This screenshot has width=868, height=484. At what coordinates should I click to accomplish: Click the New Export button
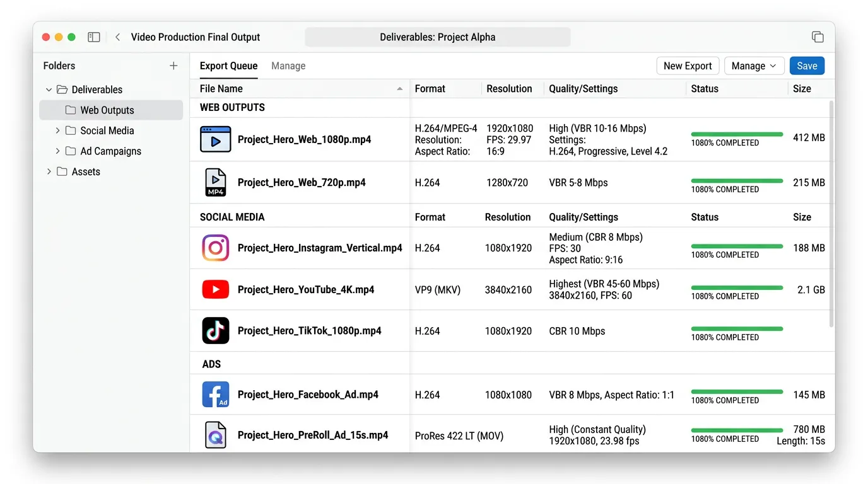coord(688,66)
